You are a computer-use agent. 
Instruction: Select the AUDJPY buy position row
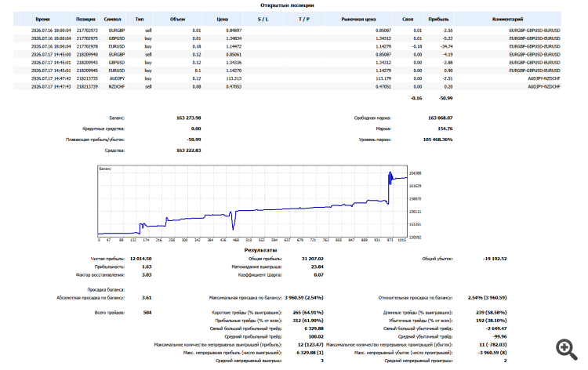[287, 78]
